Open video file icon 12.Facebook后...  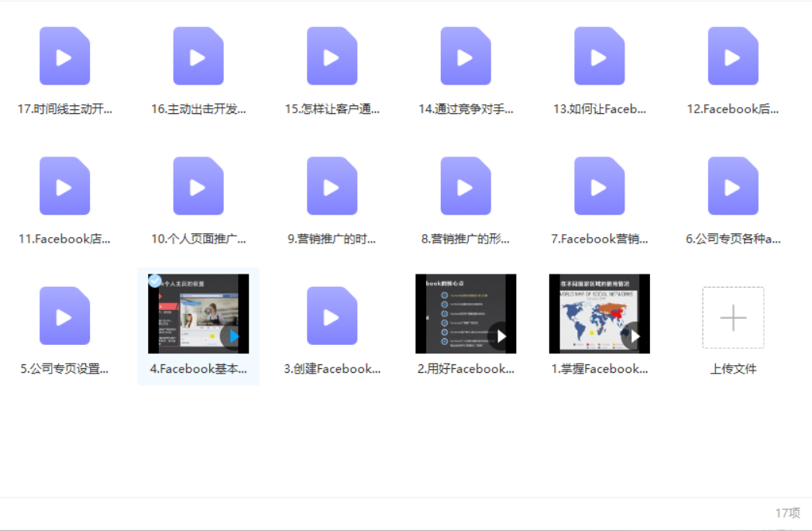coord(733,56)
